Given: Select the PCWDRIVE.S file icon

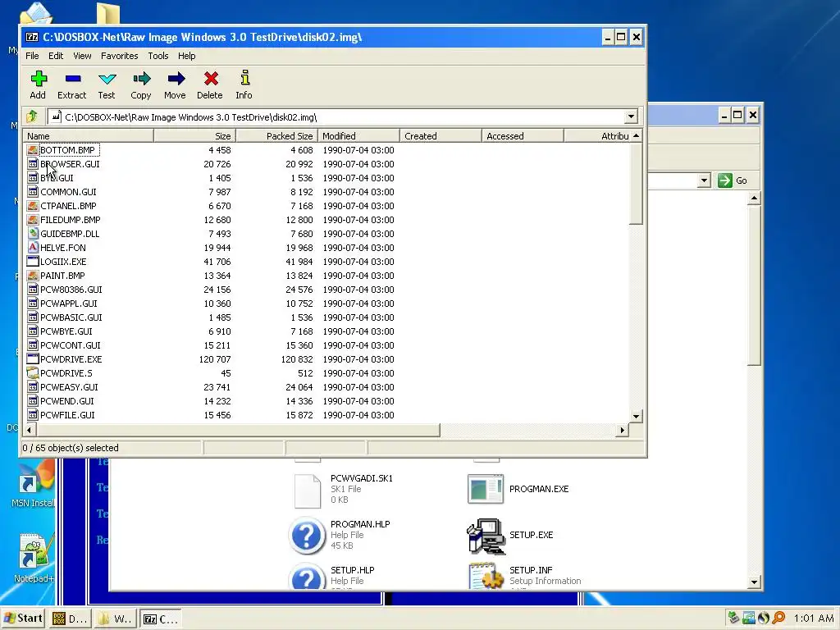Looking at the screenshot, I should [x=33, y=373].
